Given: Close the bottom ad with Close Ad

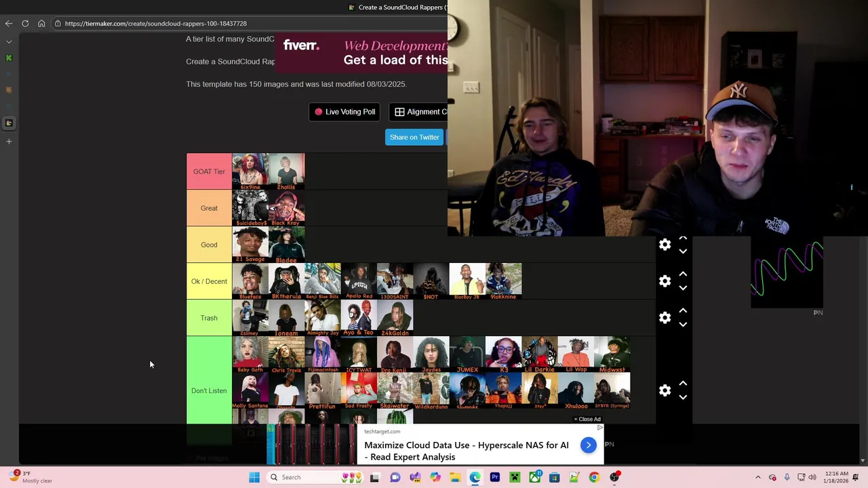Looking at the screenshot, I should [587, 419].
